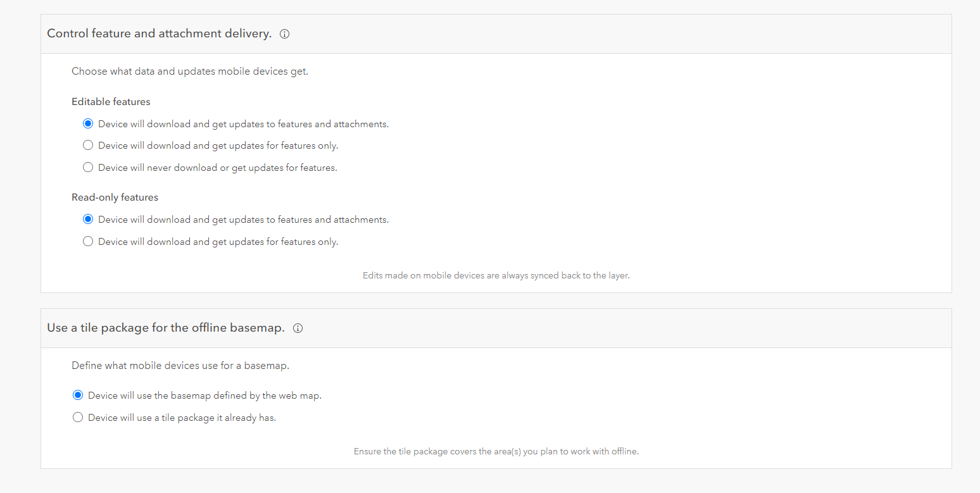Click the edits are always synced back to the layer note
Image resolution: width=980 pixels, height=493 pixels.
(x=496, y=275)
